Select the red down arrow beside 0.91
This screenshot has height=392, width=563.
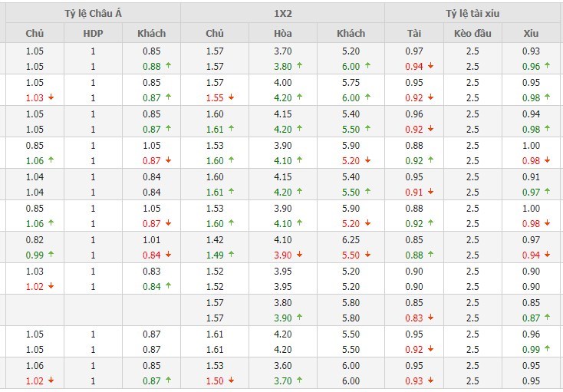(x=430, y=191)
